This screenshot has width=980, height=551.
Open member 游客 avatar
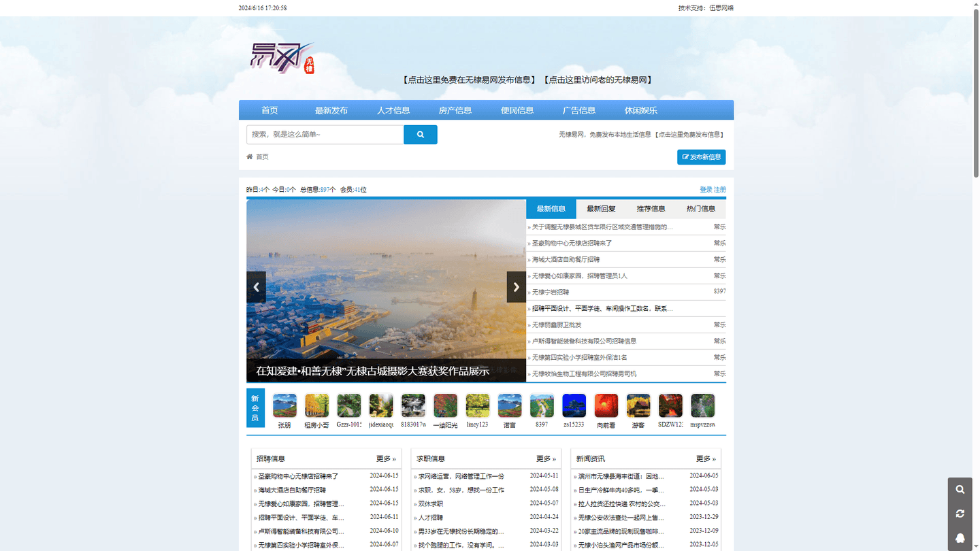pos(638,405)
